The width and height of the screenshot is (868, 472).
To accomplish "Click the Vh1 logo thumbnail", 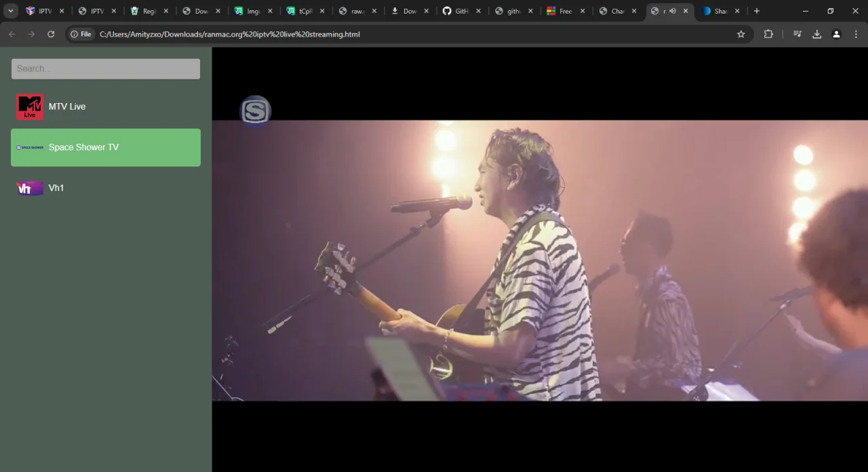I will coord(30,189).
